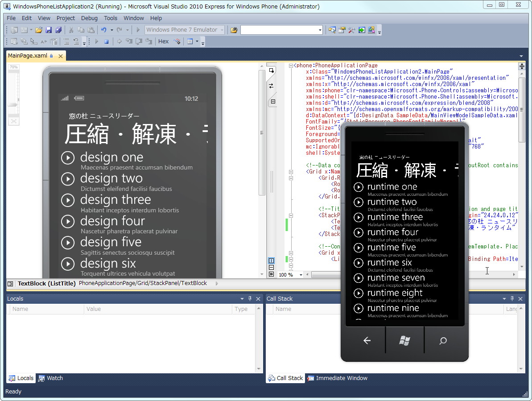Click the Save All toolbar icon
The height and width of the screenshot is (401, 532).
point(58,30)
